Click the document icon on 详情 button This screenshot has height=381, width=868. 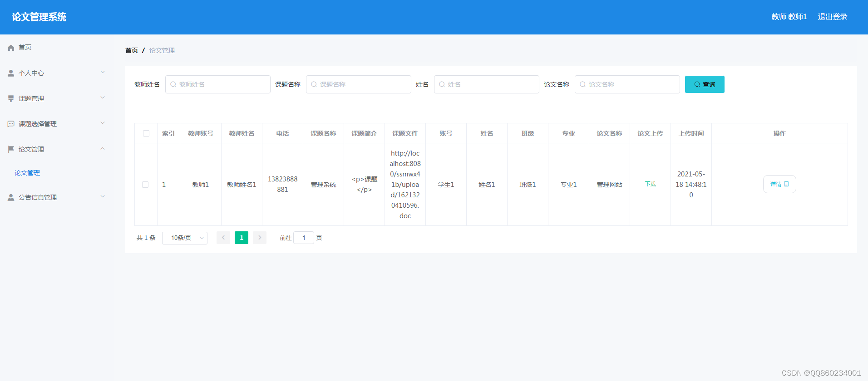coord(787,184)
